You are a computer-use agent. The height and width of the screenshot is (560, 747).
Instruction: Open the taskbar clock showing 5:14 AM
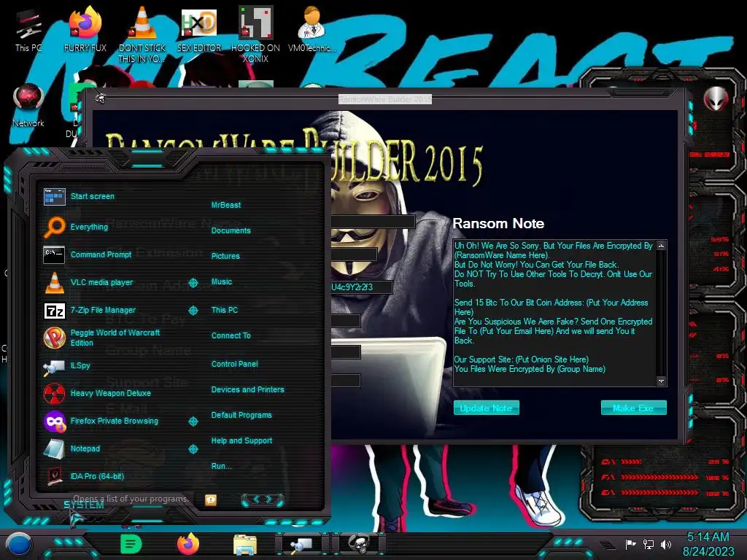708,544
